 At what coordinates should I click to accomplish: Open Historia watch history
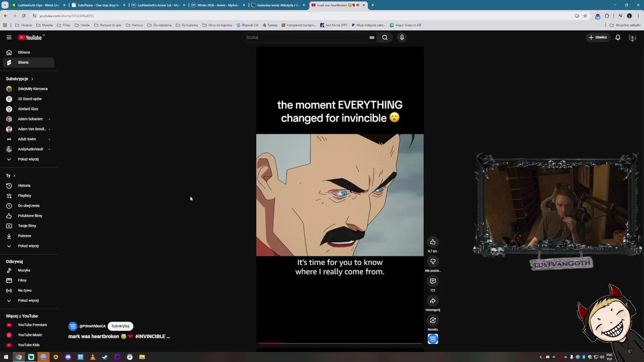(28, 186)
